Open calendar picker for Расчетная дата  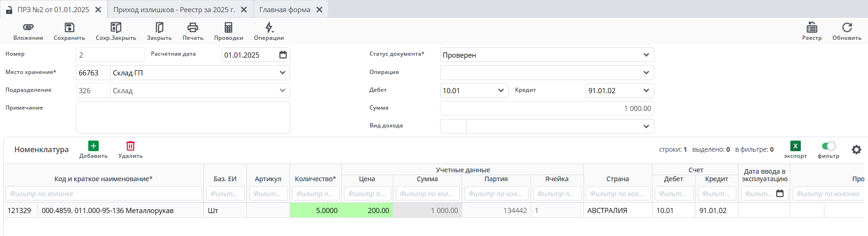coord(283,55)
